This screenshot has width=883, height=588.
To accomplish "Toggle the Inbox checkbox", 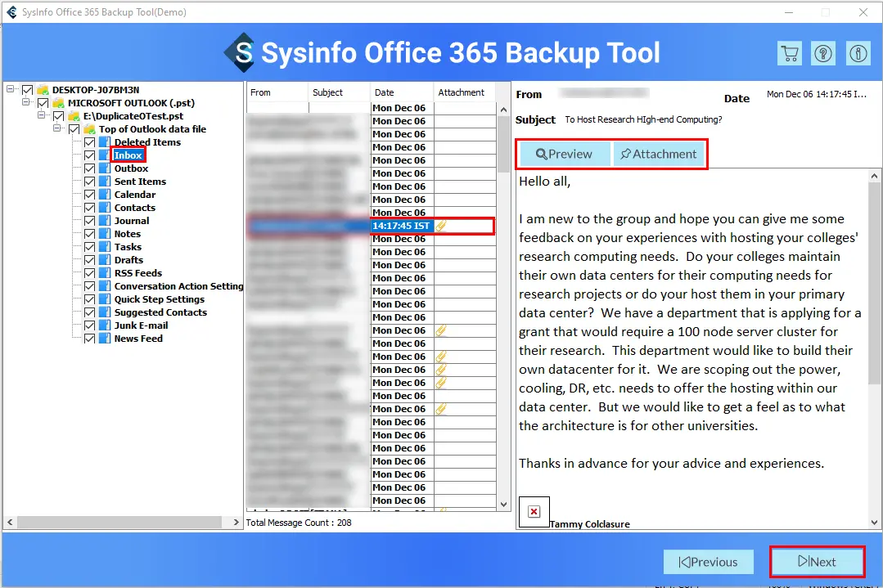I will click(x=89, y=155).
